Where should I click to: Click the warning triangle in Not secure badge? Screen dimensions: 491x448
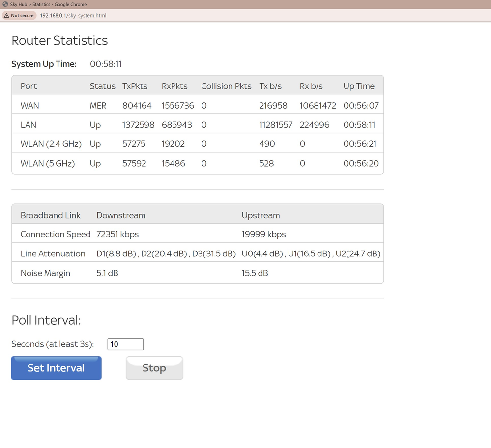click(8, 15)
